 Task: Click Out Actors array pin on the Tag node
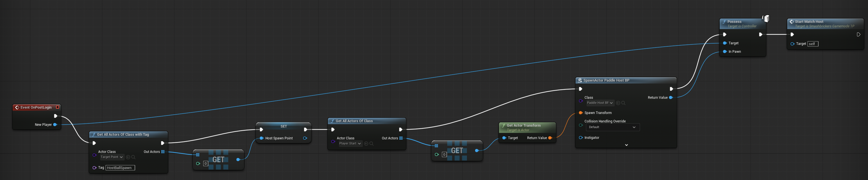pyautogui.click(x=163, y=152)
